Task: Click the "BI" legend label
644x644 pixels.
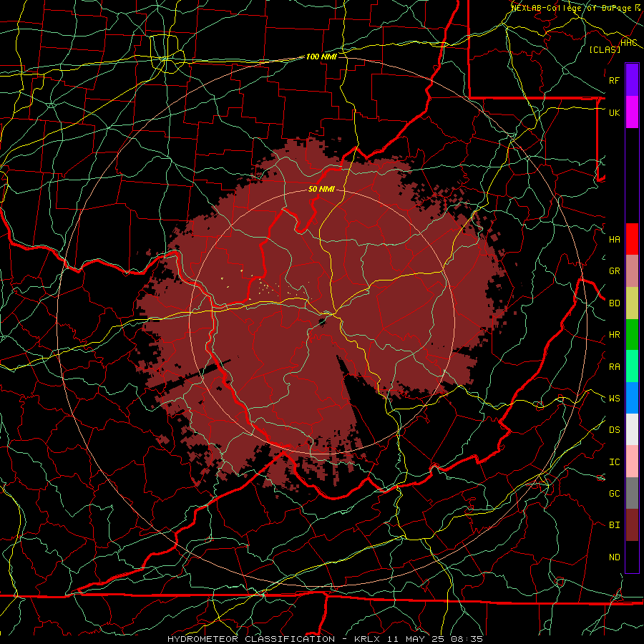Action: (614, 525)
